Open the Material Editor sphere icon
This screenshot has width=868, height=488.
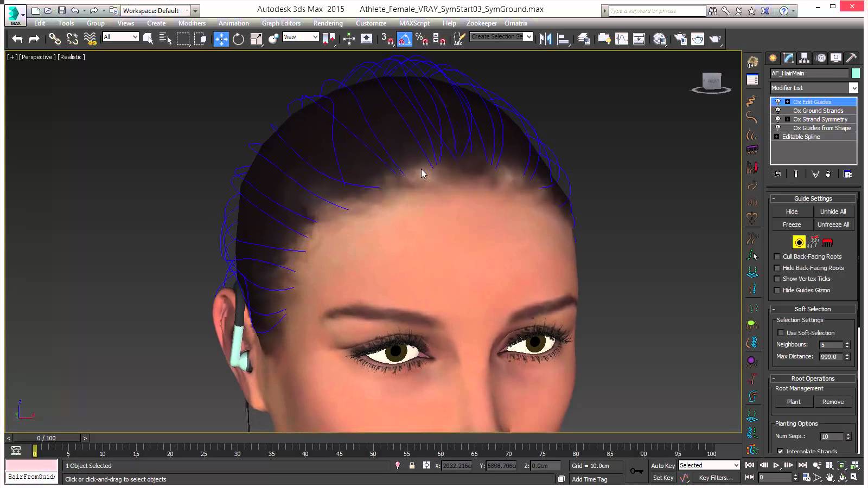[660, 38]
